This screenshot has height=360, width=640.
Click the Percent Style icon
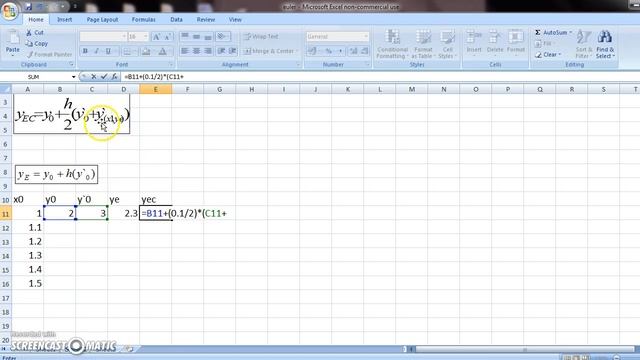(328, 51)
